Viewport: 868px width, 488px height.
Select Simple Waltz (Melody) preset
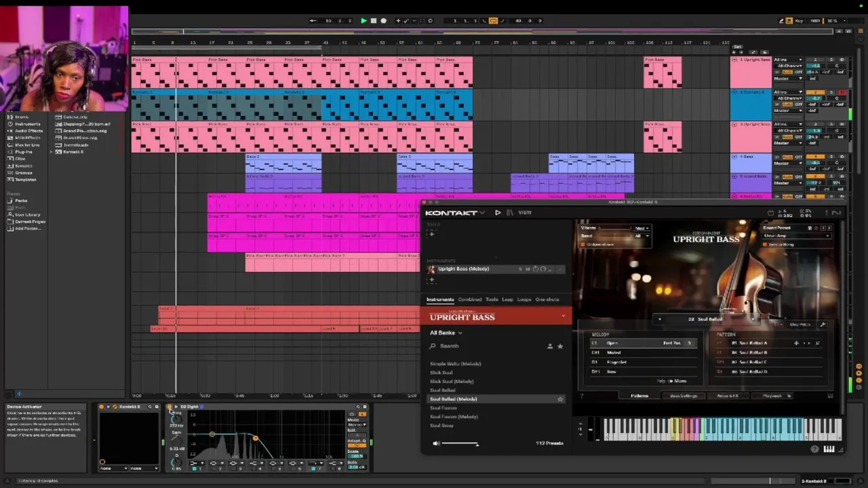click(456, 364)
